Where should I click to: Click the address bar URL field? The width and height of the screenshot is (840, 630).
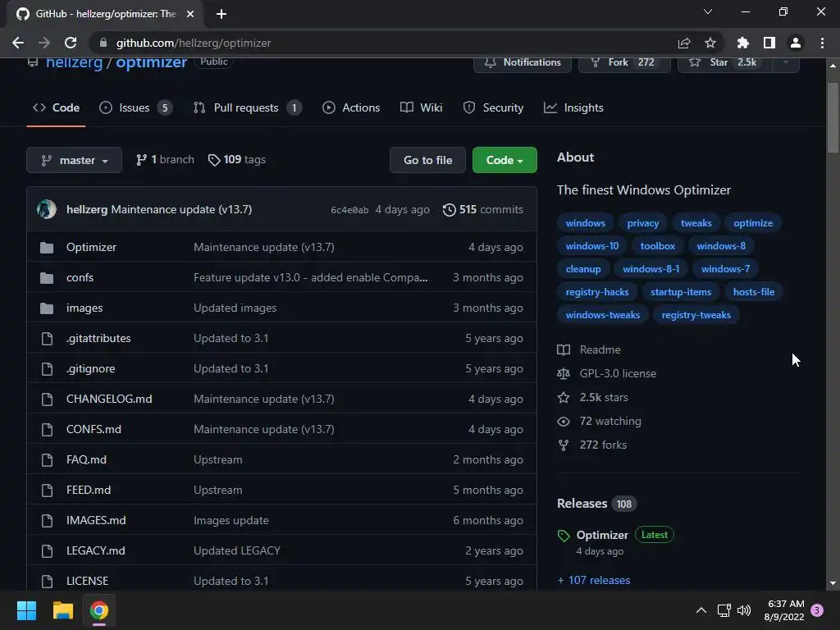coord(386,43)
